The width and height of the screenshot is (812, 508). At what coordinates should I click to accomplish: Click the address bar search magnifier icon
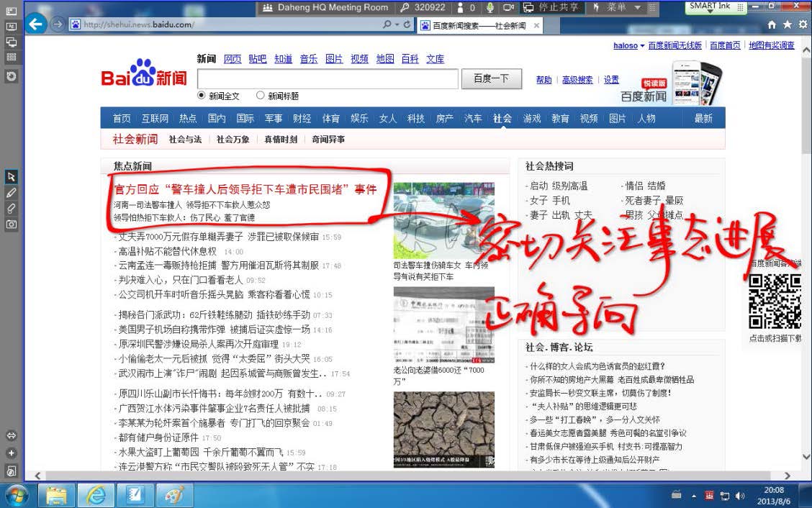pyautogui.click(x=387, y=24)
